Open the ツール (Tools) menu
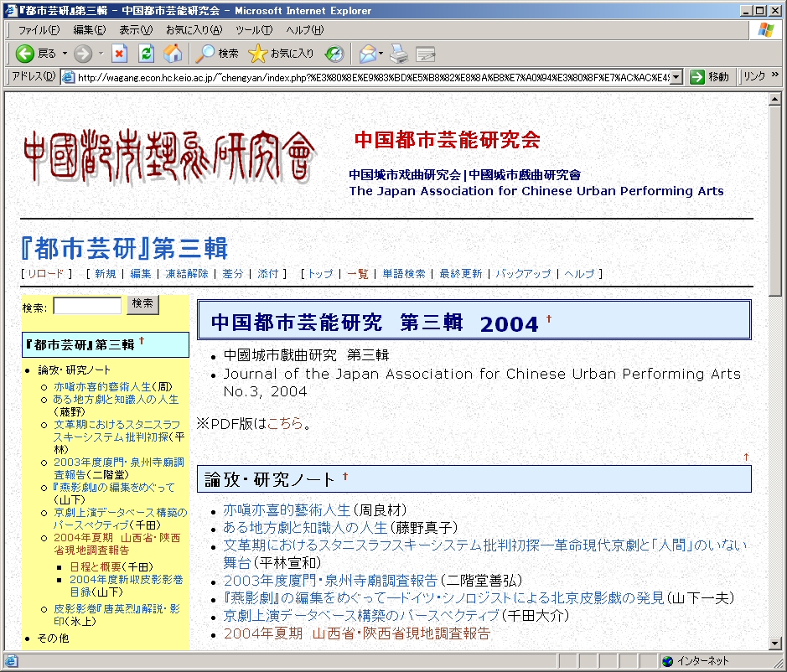The image size is (787, 672). pyautogui.click(x=253, y=30)
